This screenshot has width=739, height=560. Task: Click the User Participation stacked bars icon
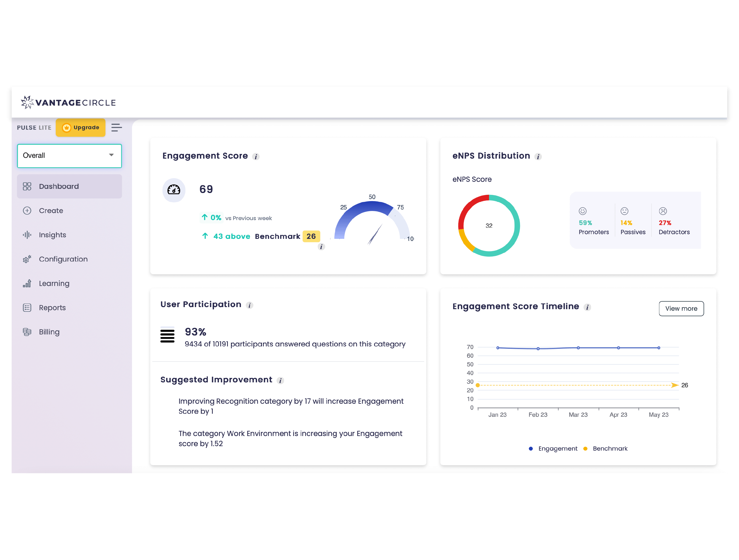(x=167, y=334)
